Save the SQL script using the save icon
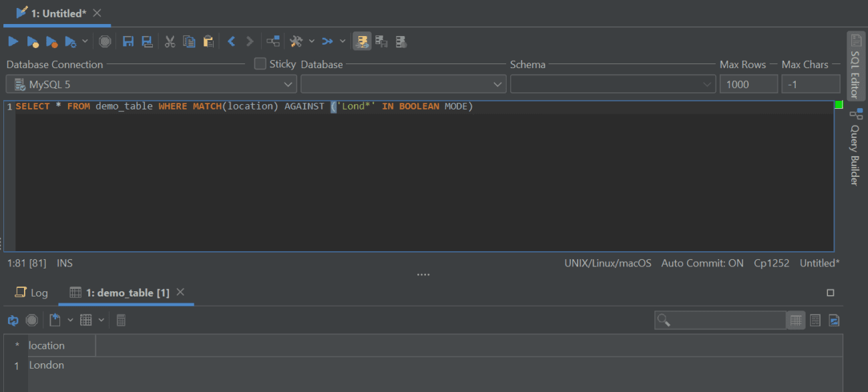The height and width of the screenshot is (392, 868). tap(128, 41)
